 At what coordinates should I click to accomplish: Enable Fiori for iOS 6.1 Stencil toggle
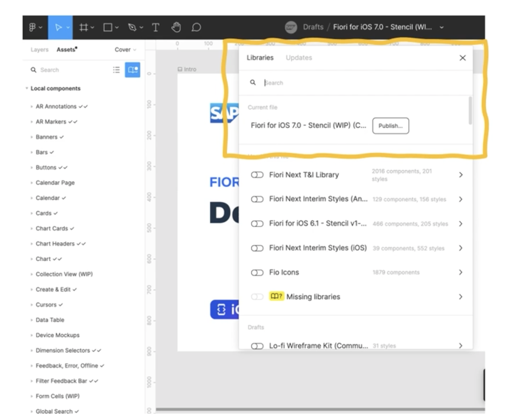pyautogui.click(x=257, y=224)
